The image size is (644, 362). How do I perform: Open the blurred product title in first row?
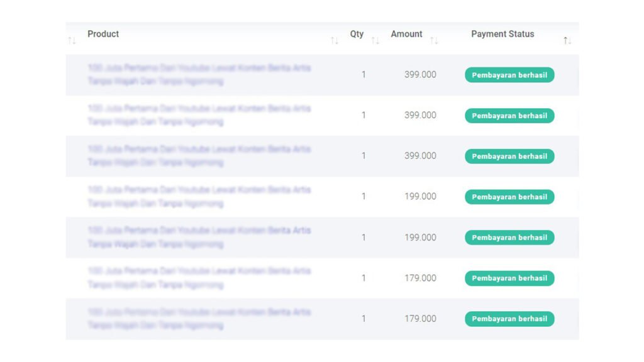point(199,74)
